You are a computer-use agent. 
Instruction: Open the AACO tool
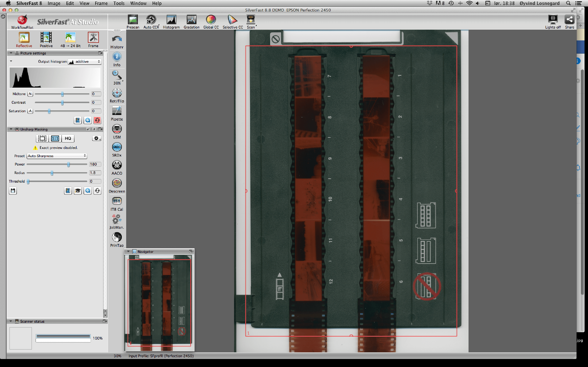(x=117, y=168)
